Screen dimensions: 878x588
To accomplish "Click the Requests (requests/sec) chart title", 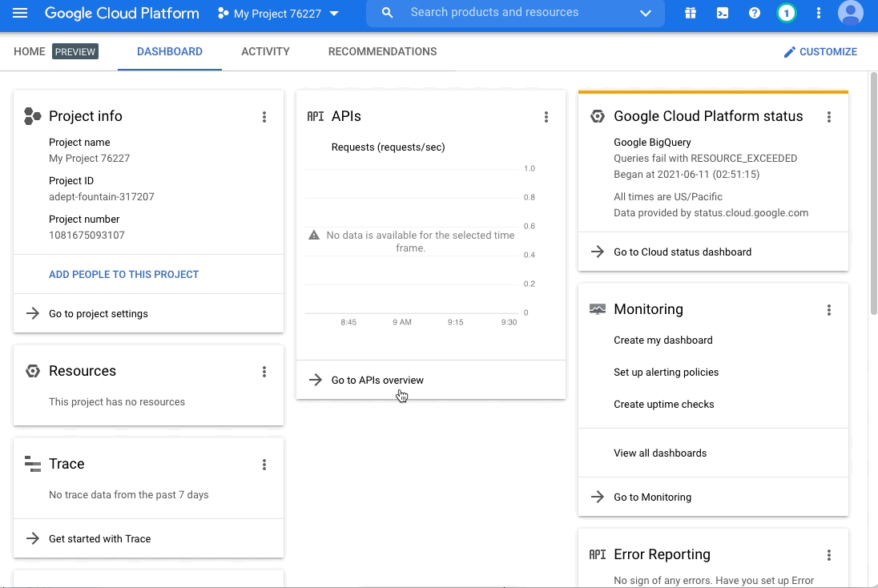I will 388,147.
